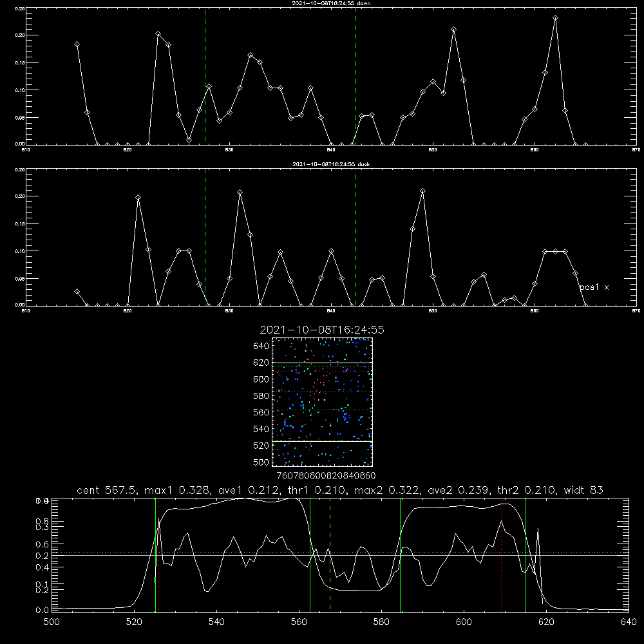
Task: Click the first dawn plot diamond at 815
Action: pyautogui.click(x=77, y=44)
